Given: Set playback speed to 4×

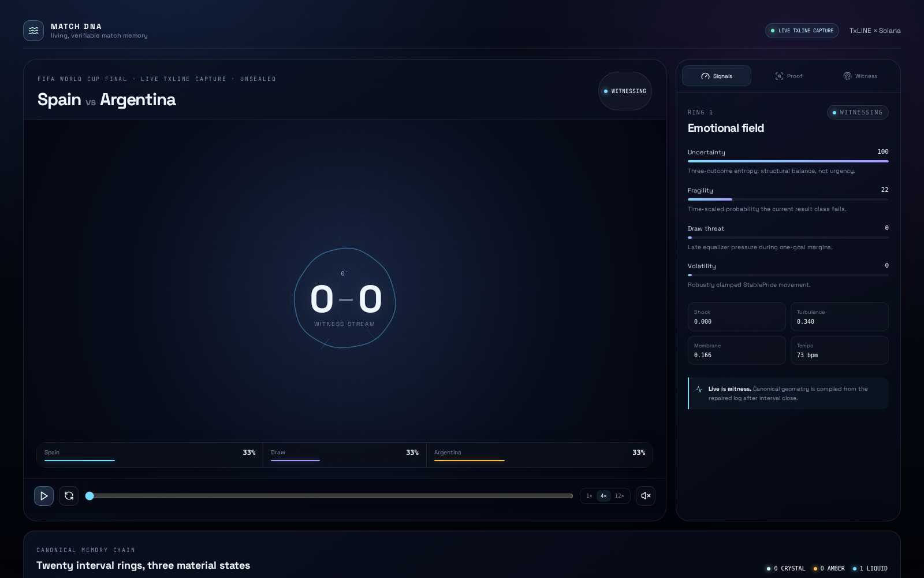Looking at the screenshot, I should point(603,496).
